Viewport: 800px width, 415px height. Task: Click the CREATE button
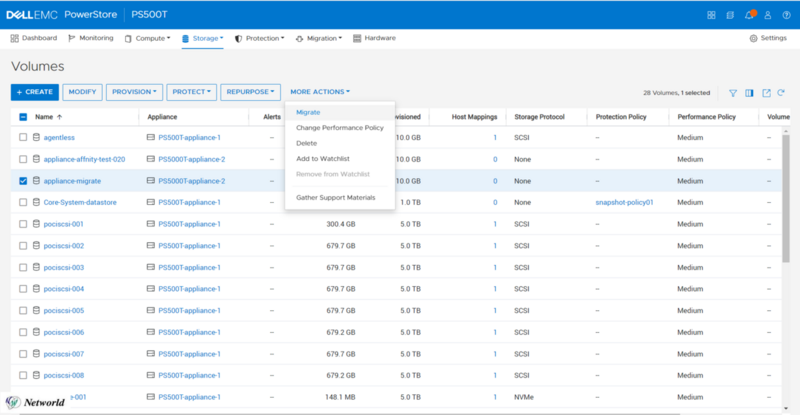35,92
